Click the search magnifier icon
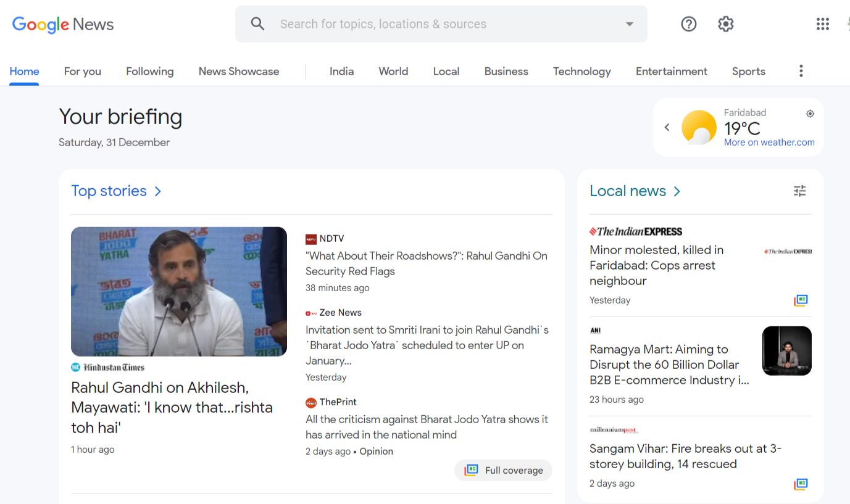Viewport: 850px width, 504px height. pos(257,24)
